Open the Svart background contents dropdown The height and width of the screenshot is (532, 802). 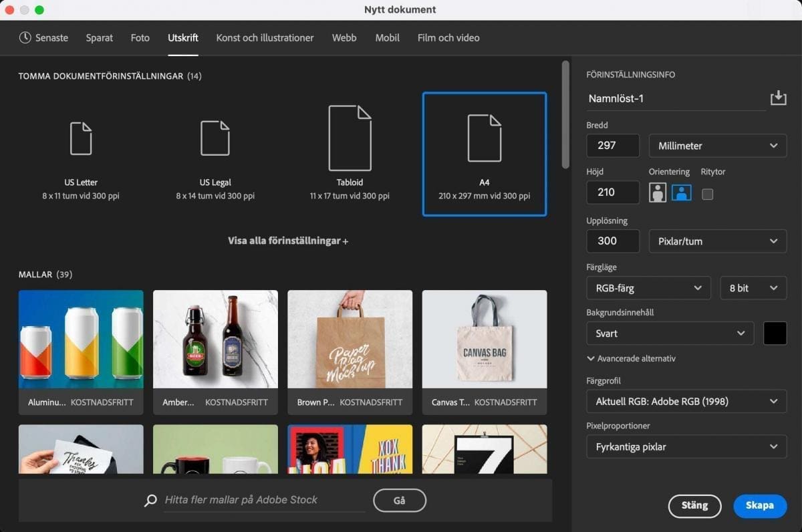pos(670,334)
